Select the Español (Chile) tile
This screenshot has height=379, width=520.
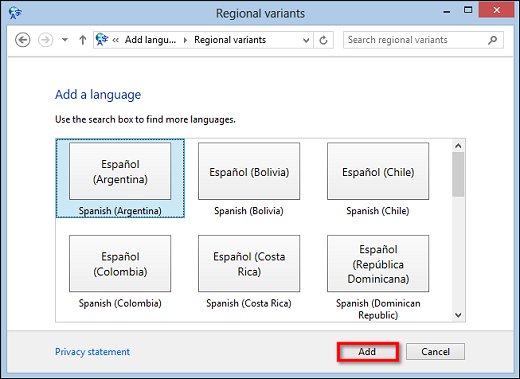pyautogui.click(x=378, y=171)
